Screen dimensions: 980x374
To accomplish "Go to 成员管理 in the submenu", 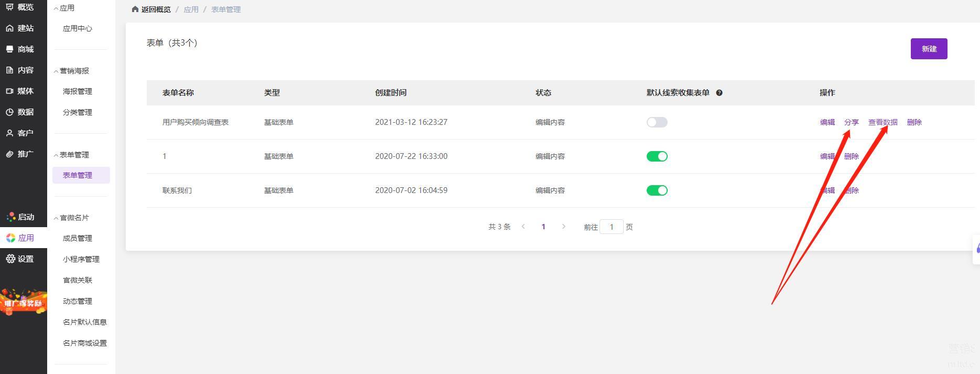I will (78, 238).
